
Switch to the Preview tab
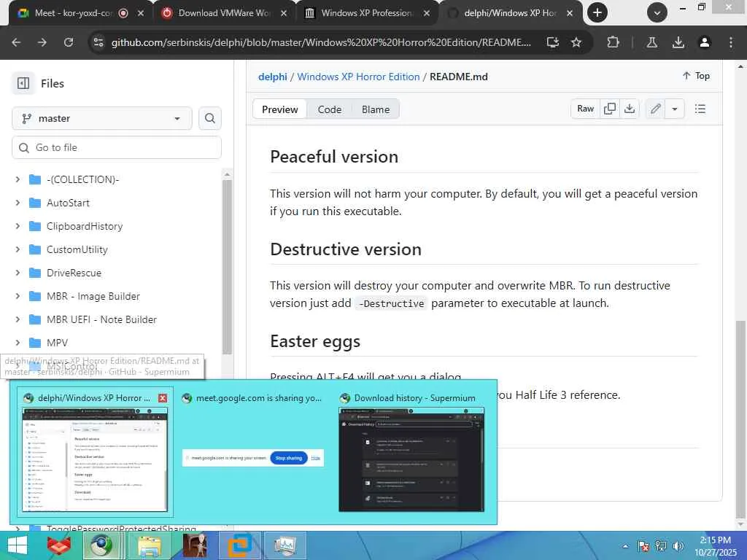[x=279, y=109]
